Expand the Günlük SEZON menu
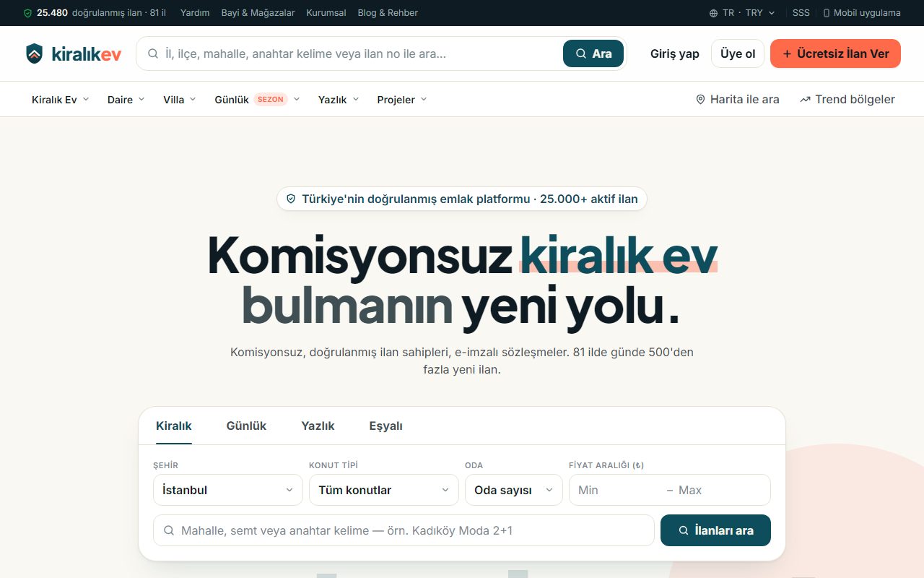 257,100
